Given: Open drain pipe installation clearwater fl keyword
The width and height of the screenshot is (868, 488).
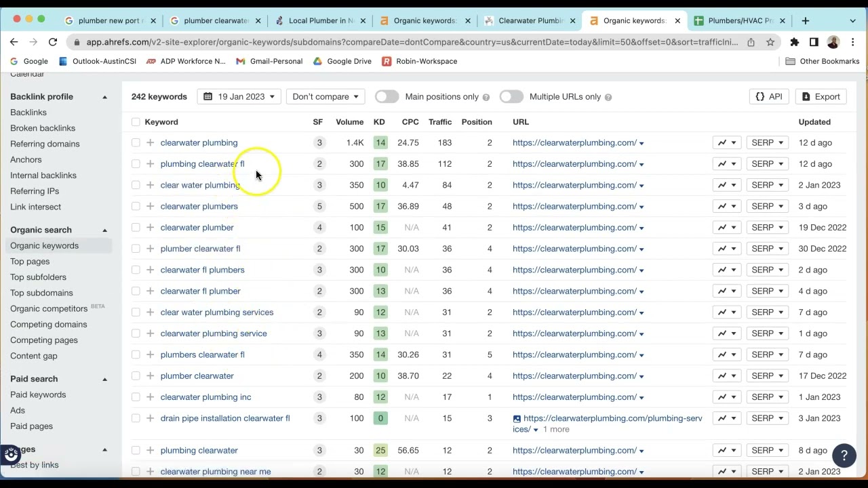Looking at the screenshot, I should pyautogui.click(x=225, y=418).
